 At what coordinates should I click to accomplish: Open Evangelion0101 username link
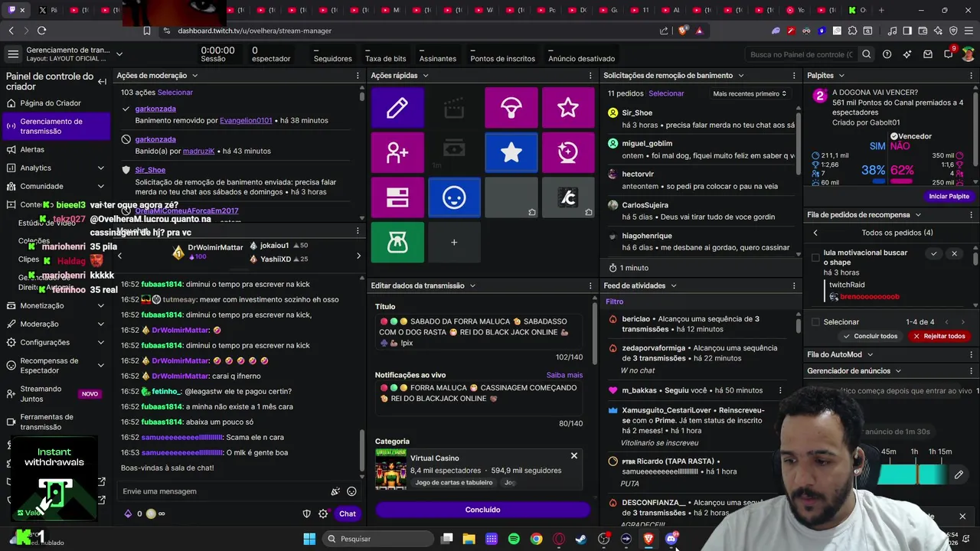pos(246,120)
